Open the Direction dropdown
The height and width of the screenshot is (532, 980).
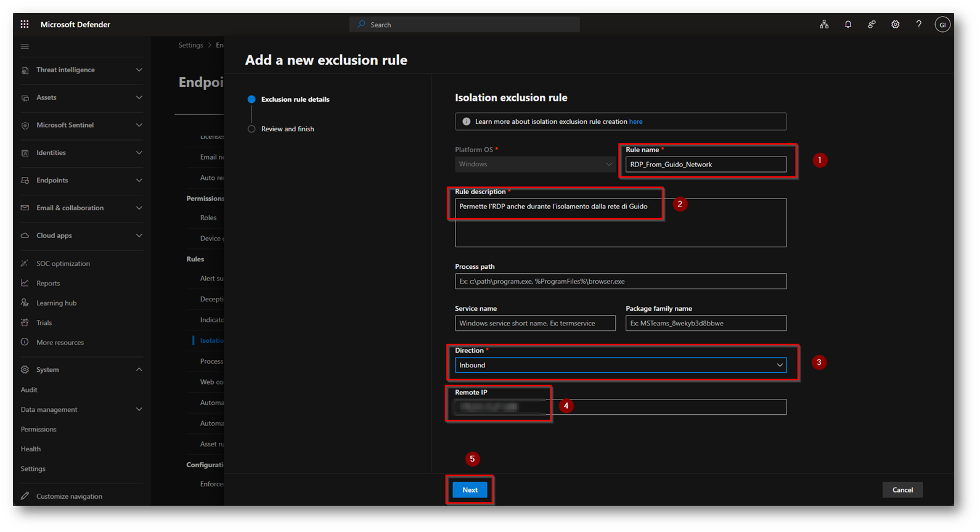[x=620, y=365]
